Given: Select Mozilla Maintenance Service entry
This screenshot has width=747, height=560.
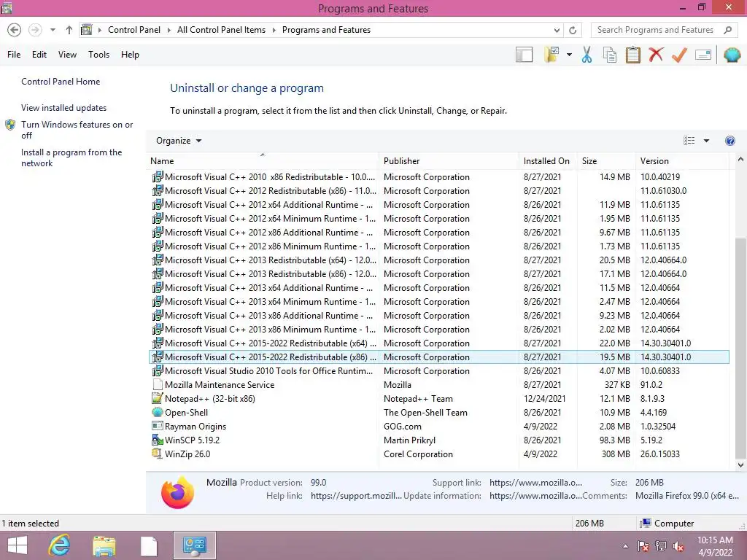Looking at the screenshot, I should click(x=439, y=385).
